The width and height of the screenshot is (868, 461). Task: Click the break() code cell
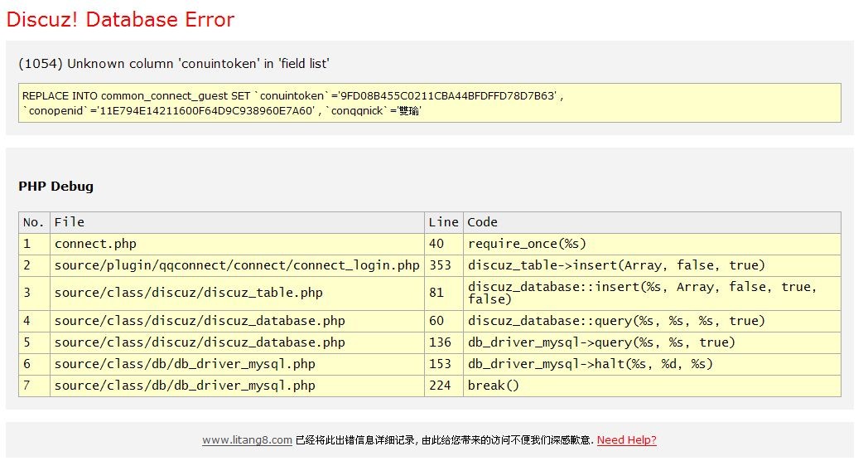pyautogui.click(x=494, y=386)
